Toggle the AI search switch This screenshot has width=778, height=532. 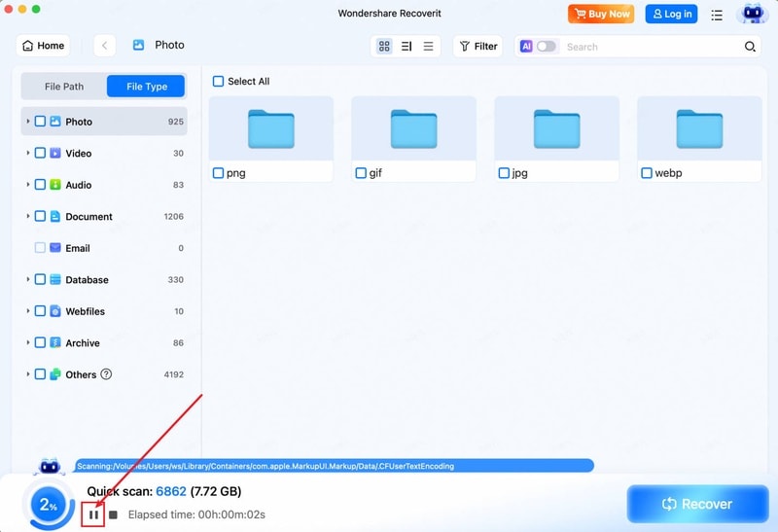coord(547,46)
